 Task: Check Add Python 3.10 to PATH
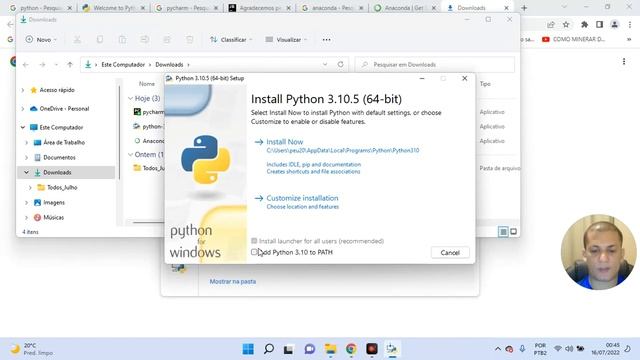(x=254, y=252)
